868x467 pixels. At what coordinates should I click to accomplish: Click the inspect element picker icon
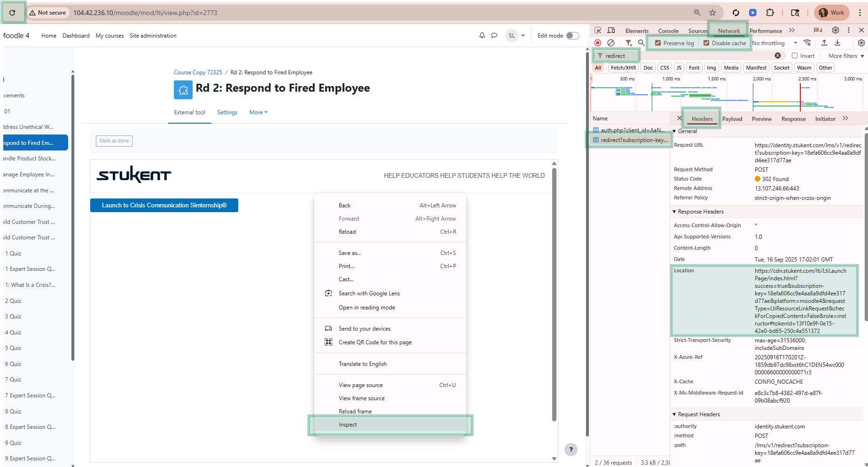598,31
